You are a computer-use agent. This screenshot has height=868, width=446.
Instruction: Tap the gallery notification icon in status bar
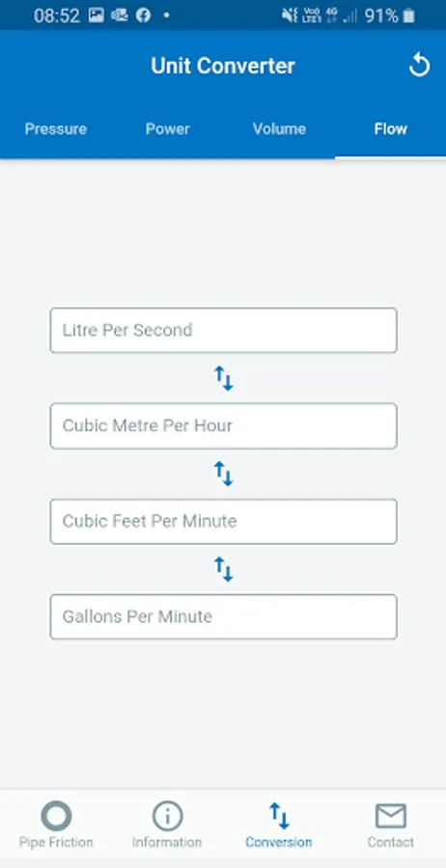pos(96,15)
